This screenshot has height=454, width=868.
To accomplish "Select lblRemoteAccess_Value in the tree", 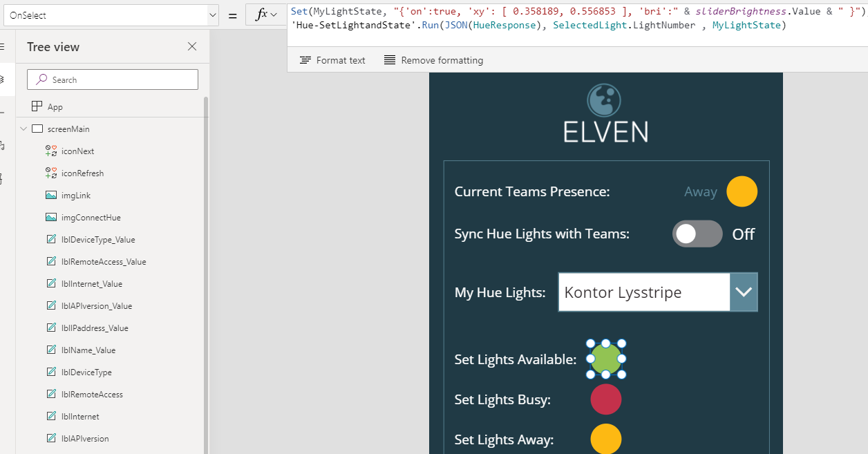I will click(x=104, y=262).
